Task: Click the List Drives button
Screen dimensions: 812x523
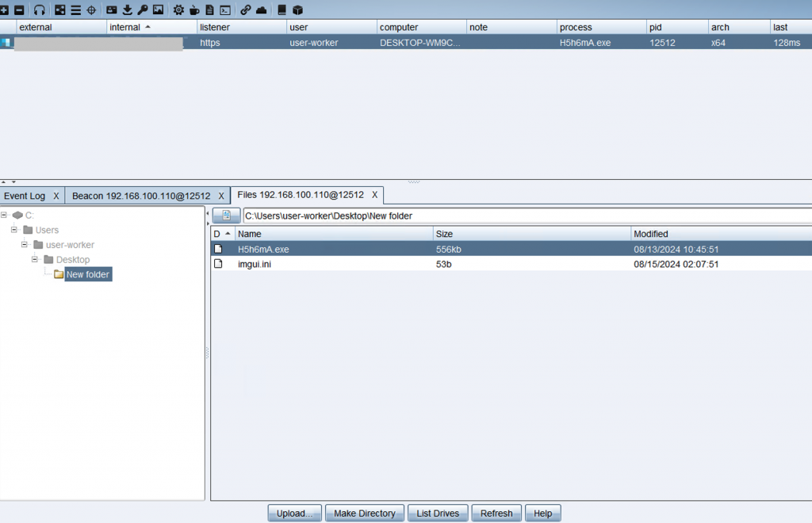Action: pyautogui.click(x=438, y=513)
